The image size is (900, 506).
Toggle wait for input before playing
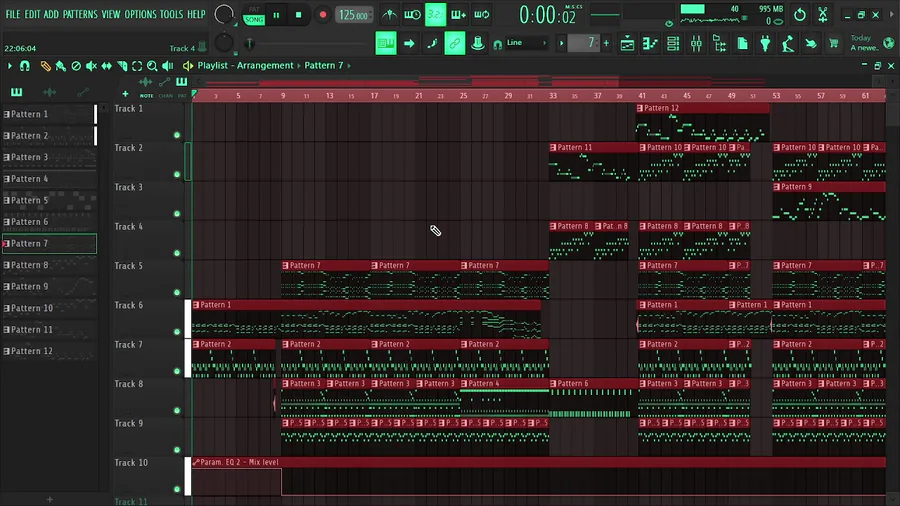point(412,15)
